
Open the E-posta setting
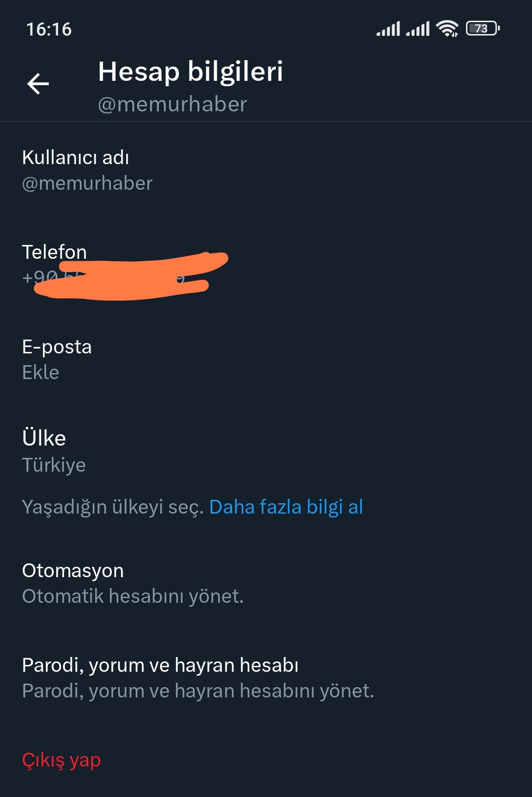click(x=266, y=359)
